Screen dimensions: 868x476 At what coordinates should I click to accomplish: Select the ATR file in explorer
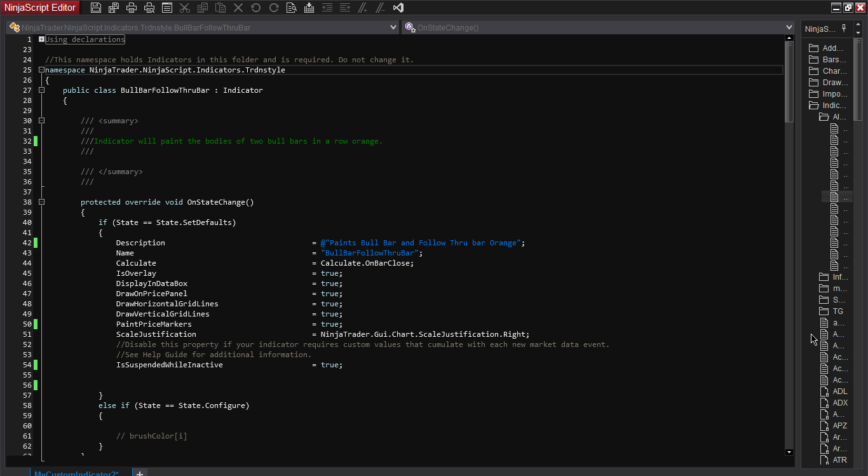[839, 460]
